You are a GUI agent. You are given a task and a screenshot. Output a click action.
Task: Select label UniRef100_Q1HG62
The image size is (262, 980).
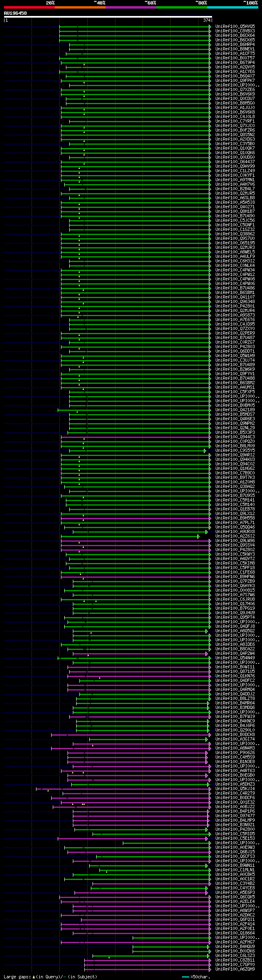[235, 468]
